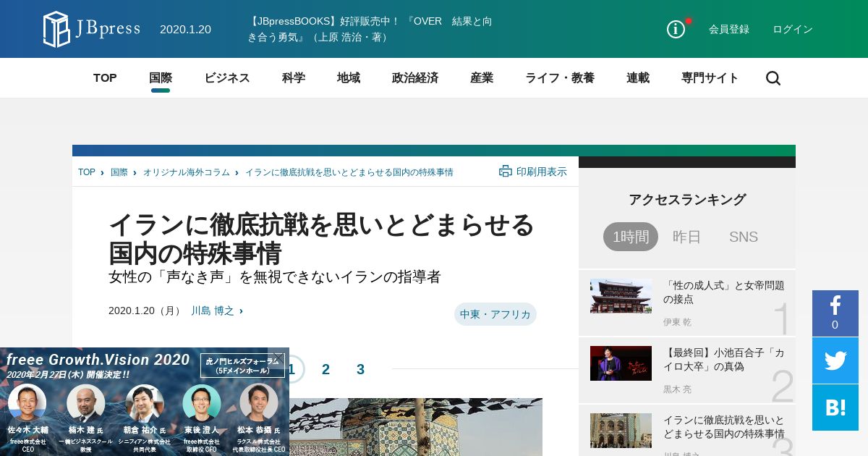Open the ビジネス menu item
Image resolution: width=868 pixels, height=456 pixels.
(x=227, y=78)
